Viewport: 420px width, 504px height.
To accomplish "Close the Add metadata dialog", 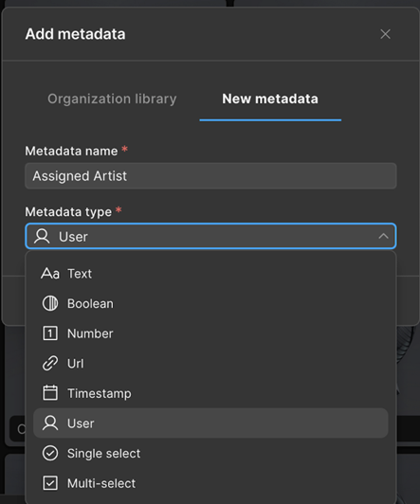I will (385, 34).
